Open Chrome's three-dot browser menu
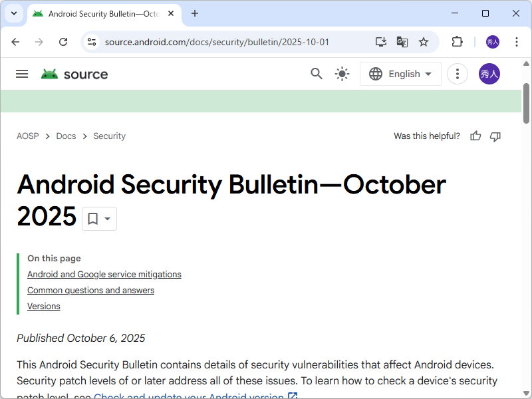The height and width of the screenshot is (399, 532). click(517, 41)
